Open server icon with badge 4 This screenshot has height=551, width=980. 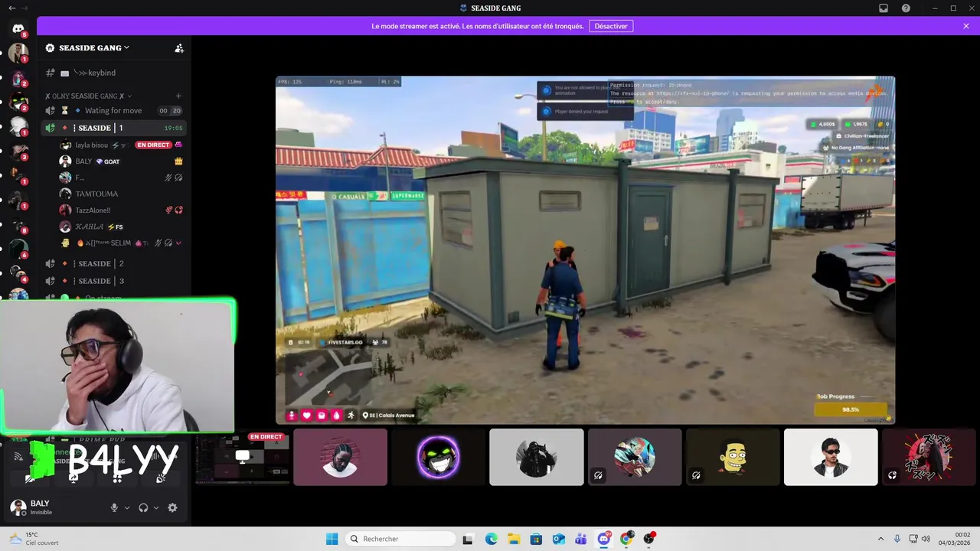click(18, 274)
